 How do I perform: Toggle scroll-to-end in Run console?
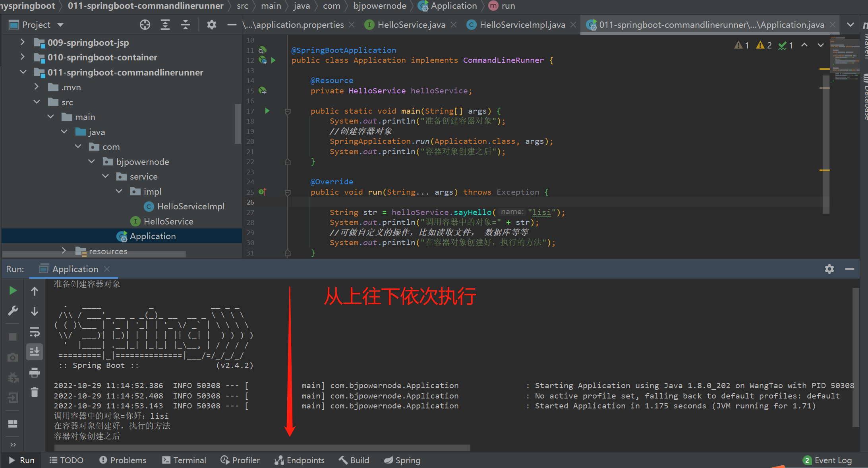35,352
